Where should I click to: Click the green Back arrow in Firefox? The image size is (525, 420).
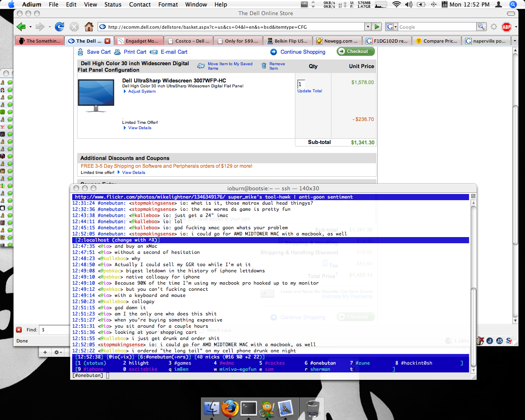coord(21,27)
